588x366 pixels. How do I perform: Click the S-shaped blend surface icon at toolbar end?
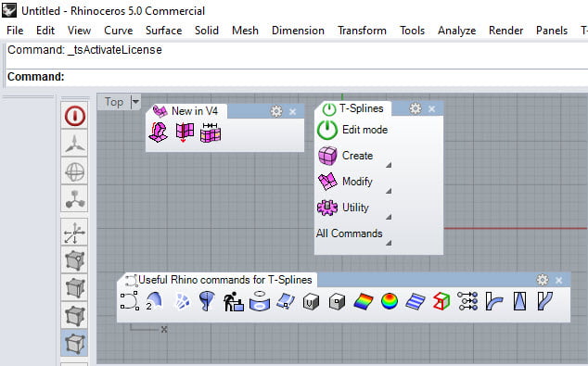545,301
